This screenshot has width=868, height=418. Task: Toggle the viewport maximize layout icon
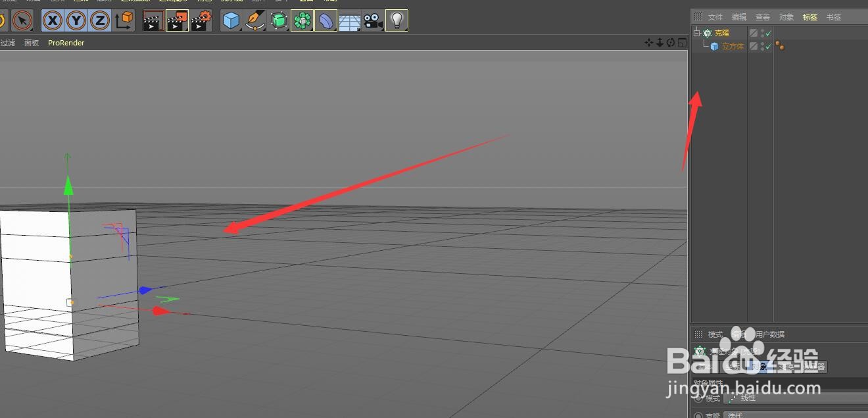(x=682, y=43)
